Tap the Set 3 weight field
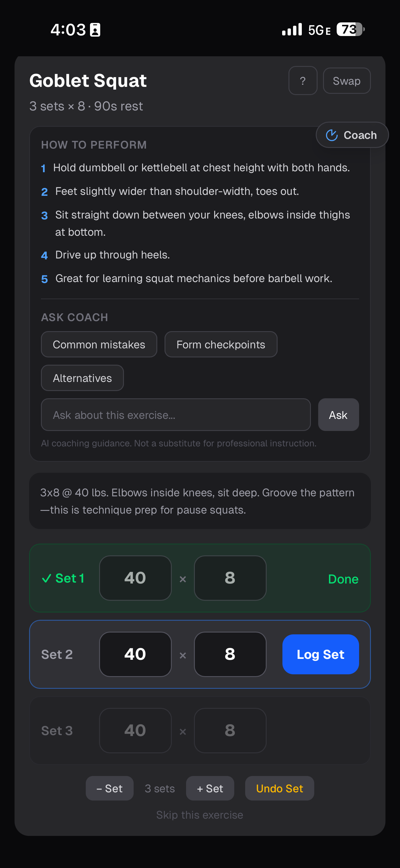400x868 pixels. coord(135,730)
